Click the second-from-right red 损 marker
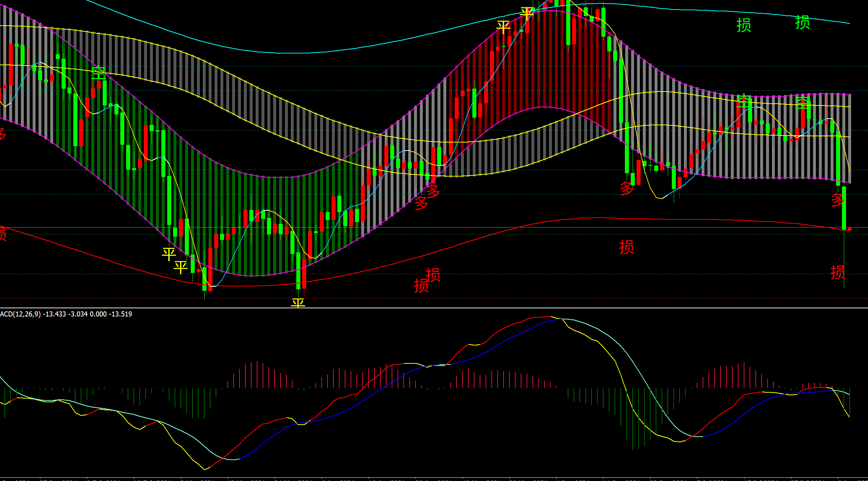 (x=626, y=247)
